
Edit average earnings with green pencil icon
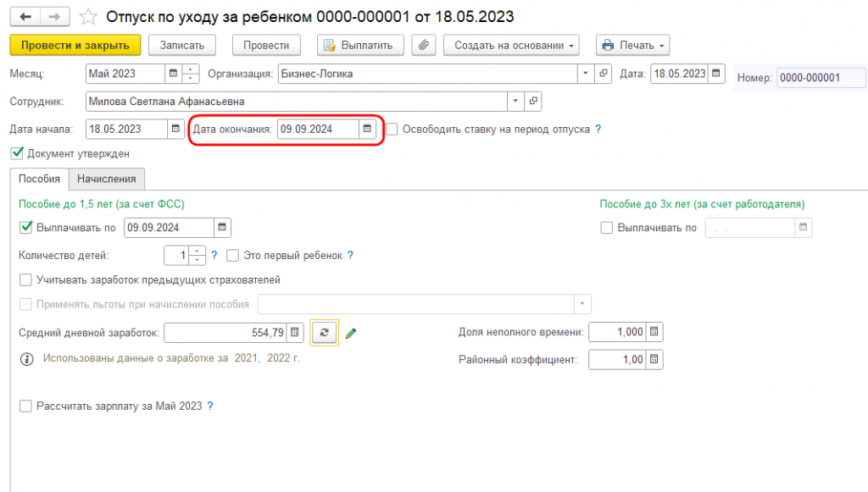[x=351, y=333]
